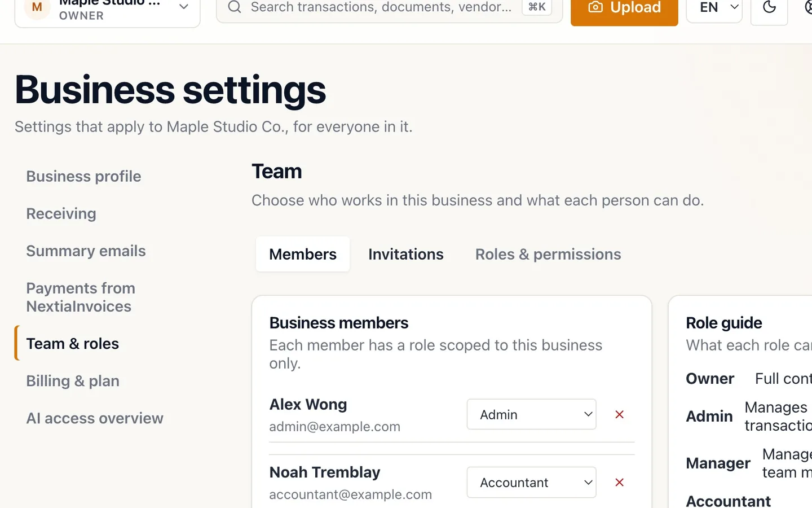
Task: Open Billing & plan settings
Action: coord(73,381)
